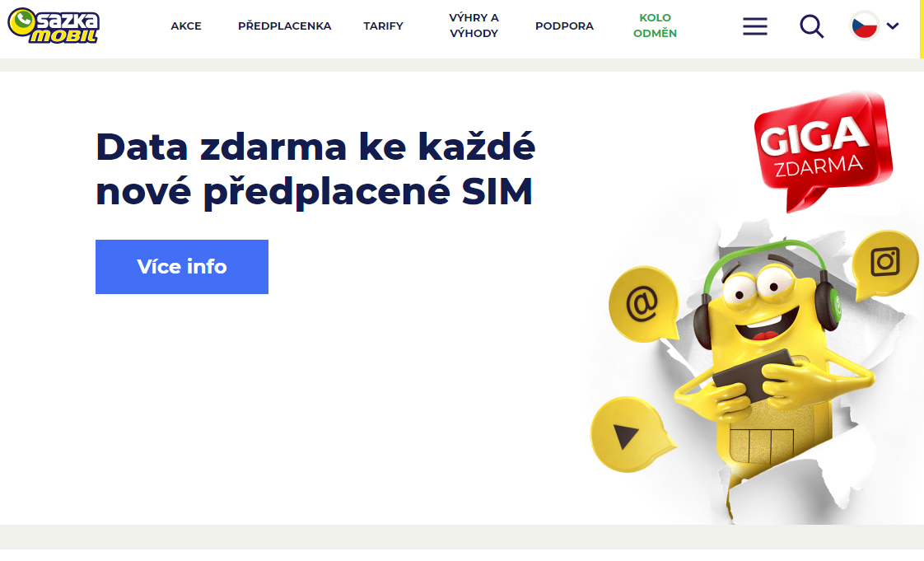This screenshot has width=924, height=561.
Task: Click the Data zdarma headline
Action: click(x=315, y=169)
